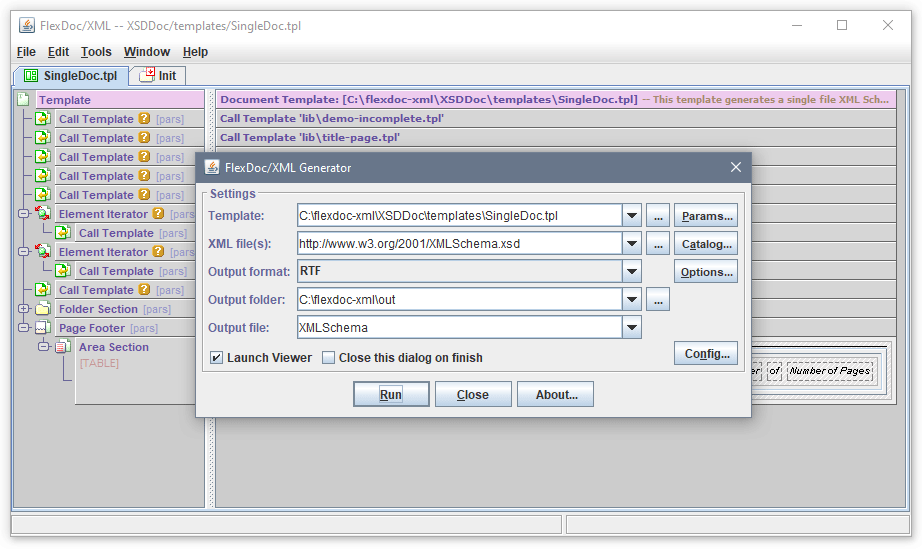Viewport: 922px width, 549px height.
Task: Open the Help menu
Action: (x=195, y=52)
